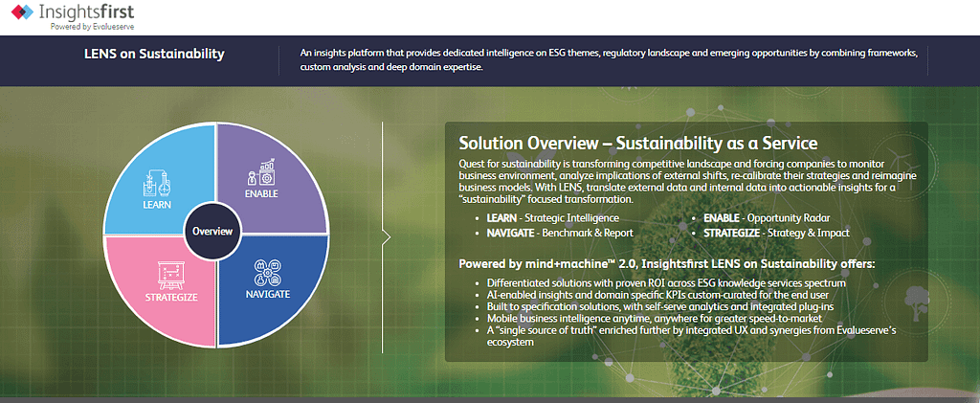The image size is (980, 403).
Task: Click the Quest for sustainability paragraph
Action: pyautogui.click(x=687, y=181)
